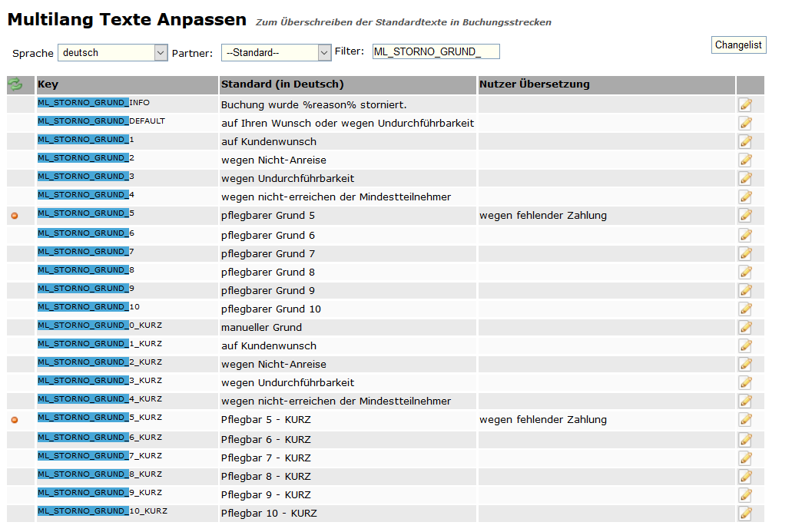Edit the ML_STORNO_GRUND_0_KURZ entry
This screenshot has height=532, width=792.
pos(745,327)
